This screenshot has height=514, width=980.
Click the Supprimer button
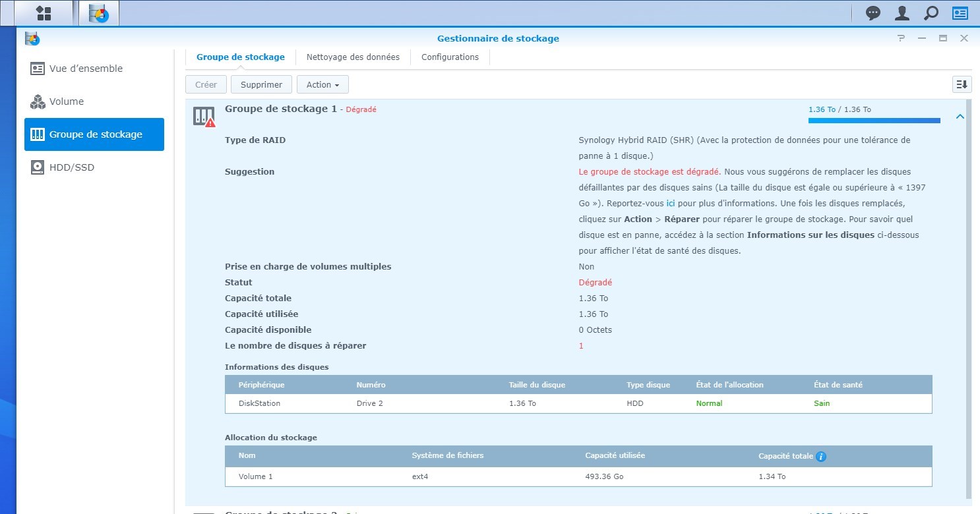tap(261, 84)
